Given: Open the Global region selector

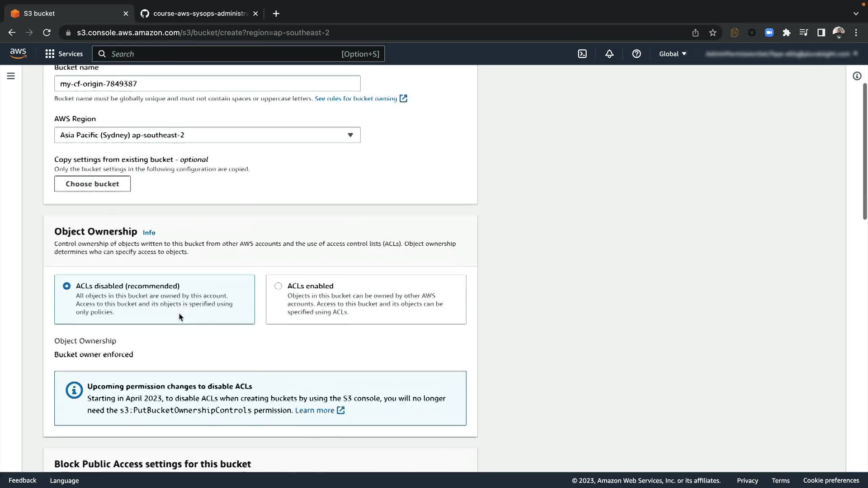Looking at the screenshot, I should 672,54.
